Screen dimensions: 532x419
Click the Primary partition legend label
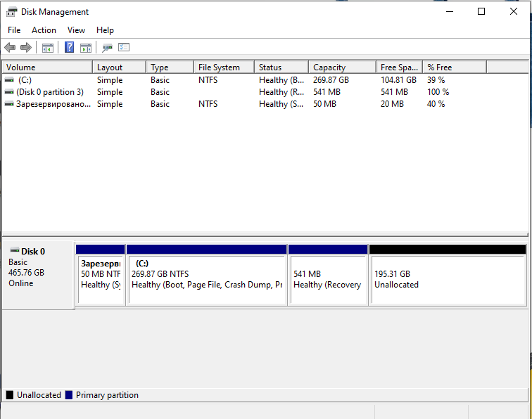(107, 395)
